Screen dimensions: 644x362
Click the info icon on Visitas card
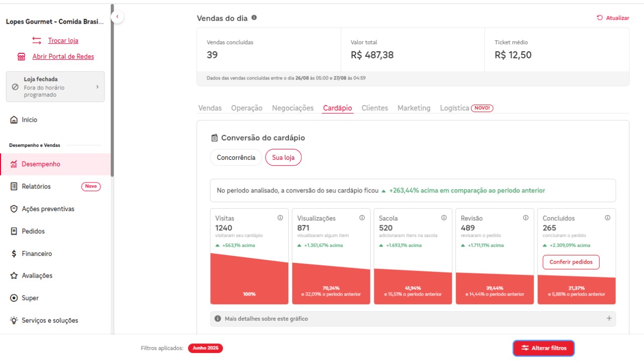(280, 218)
